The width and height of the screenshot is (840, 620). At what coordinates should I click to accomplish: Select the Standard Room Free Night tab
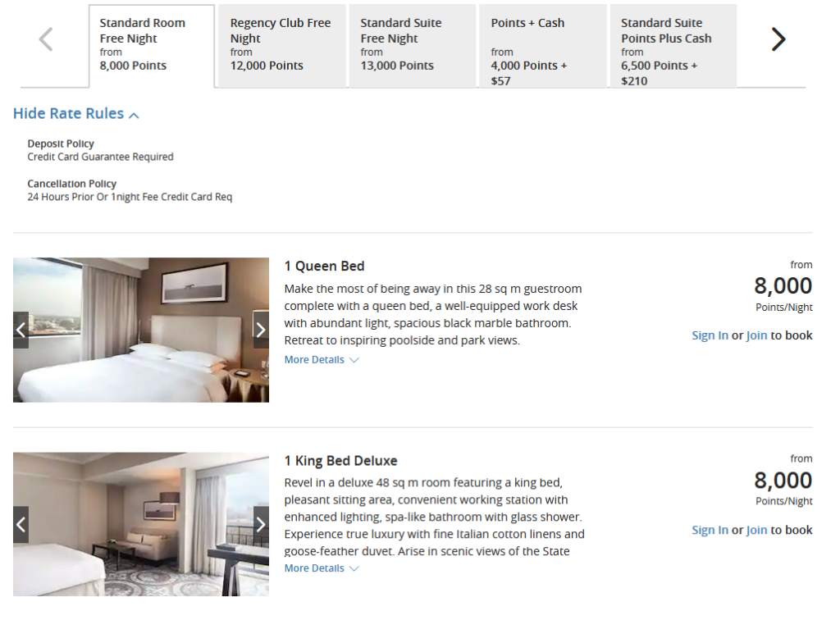[151, 46]
